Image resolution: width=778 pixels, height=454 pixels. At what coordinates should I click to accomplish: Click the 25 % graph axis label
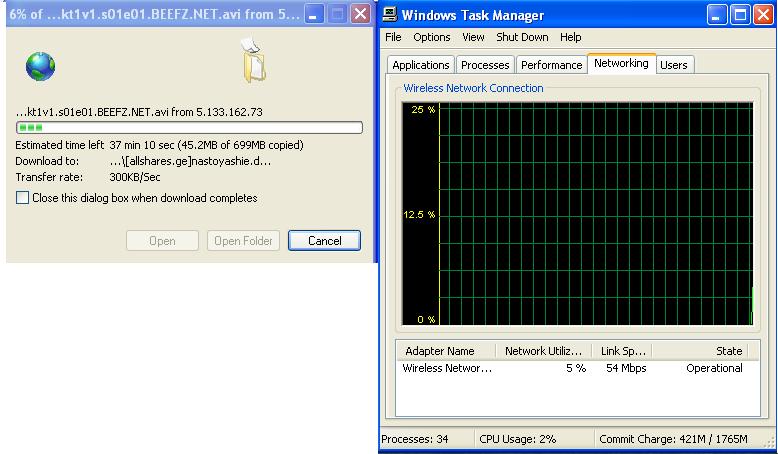tap(423, 110)
